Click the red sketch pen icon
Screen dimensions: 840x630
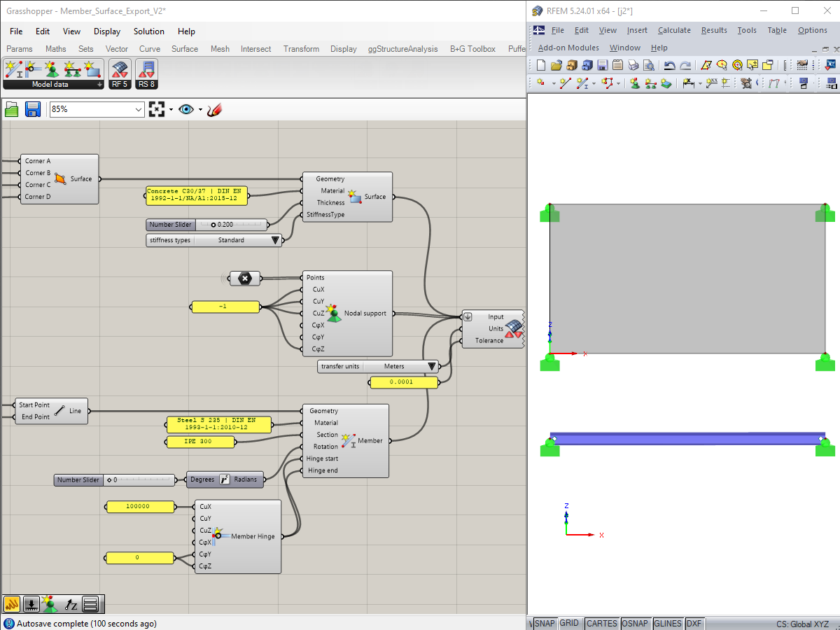pyautogui.click(x=214, y=109)
